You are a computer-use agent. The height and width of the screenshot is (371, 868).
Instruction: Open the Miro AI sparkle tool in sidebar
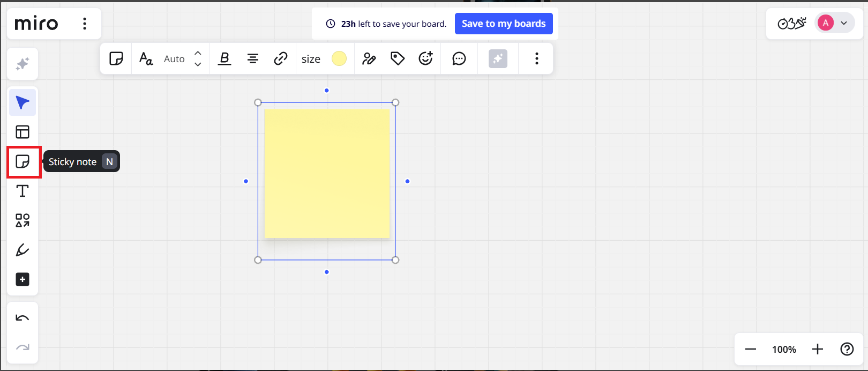pos(23,64)
